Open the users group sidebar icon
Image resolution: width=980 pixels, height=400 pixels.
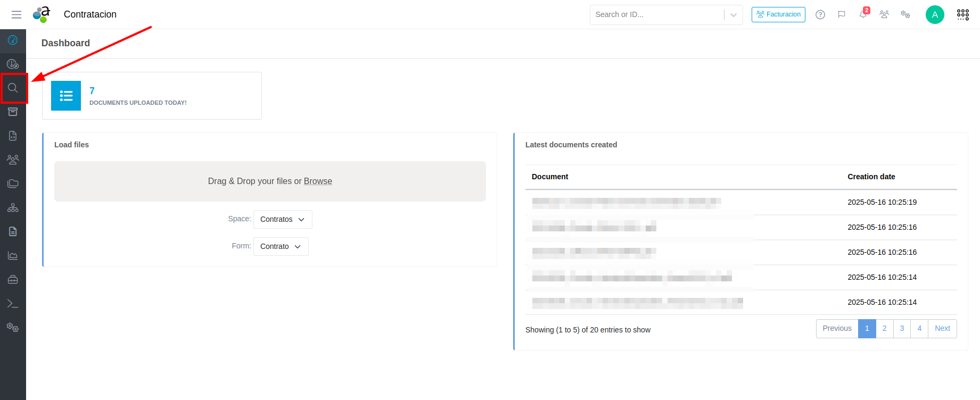[13, 160]
